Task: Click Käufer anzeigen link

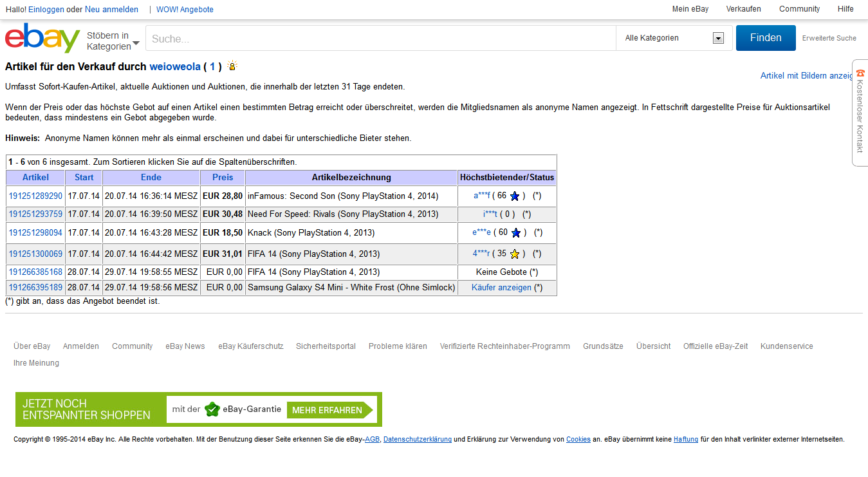Action: click(x=501, y=288)
